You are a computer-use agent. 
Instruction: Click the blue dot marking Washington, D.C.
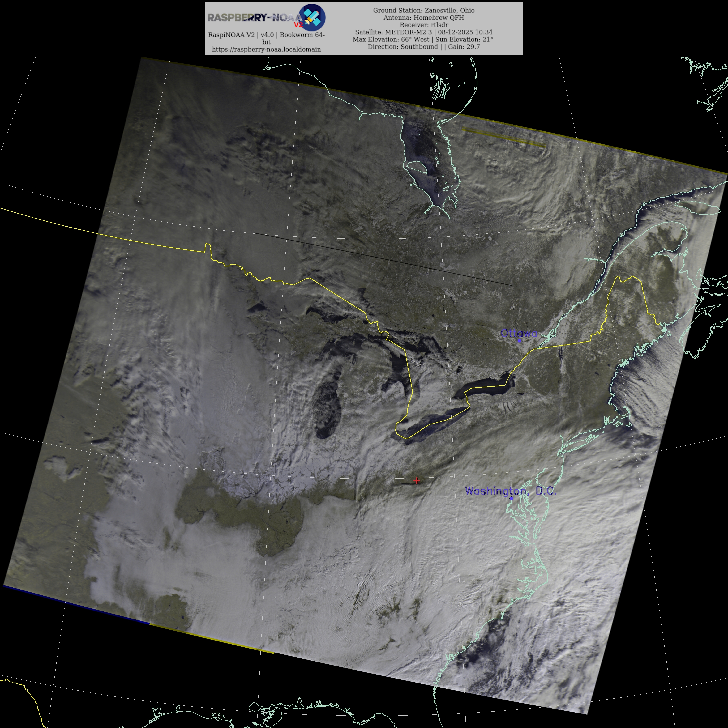click(x=511, y=498)
